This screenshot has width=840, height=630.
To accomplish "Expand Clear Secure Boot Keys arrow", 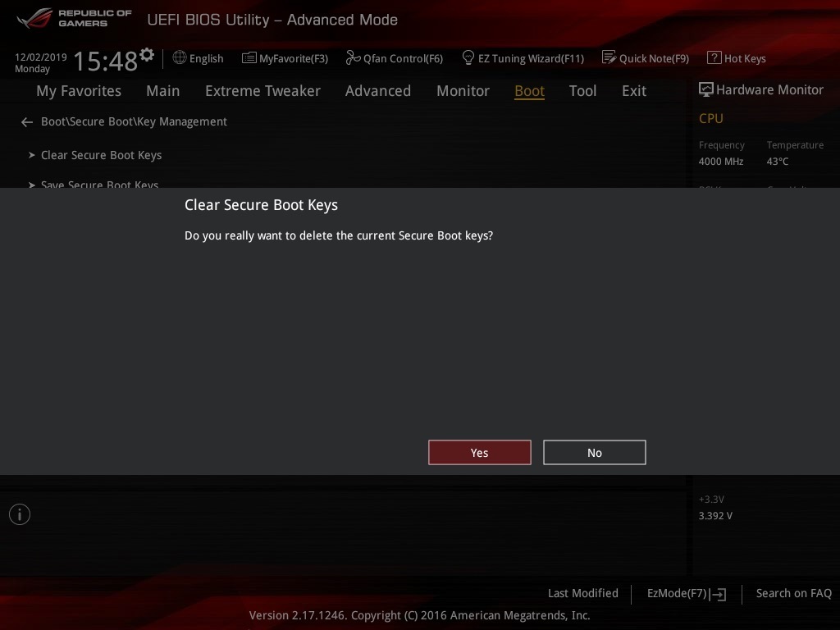I will coord(32,155).
